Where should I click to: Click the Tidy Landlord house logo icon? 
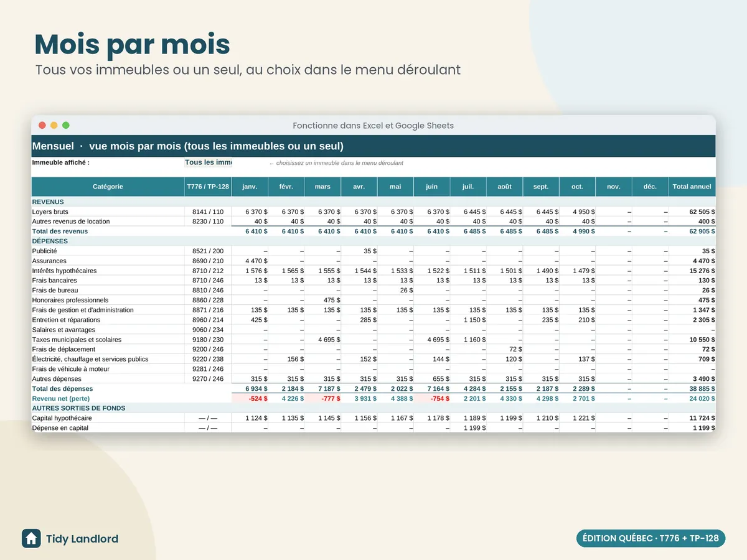pos(31,539)
